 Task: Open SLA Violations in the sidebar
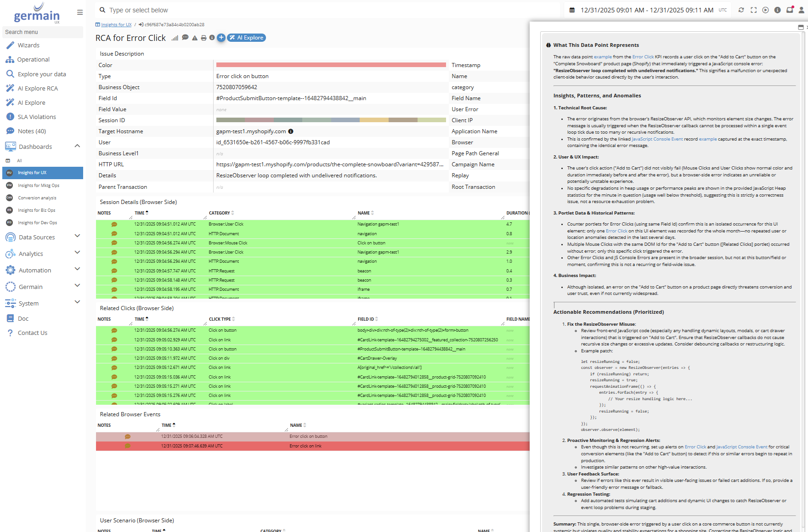pyautogui.click(x=37, y=117)
